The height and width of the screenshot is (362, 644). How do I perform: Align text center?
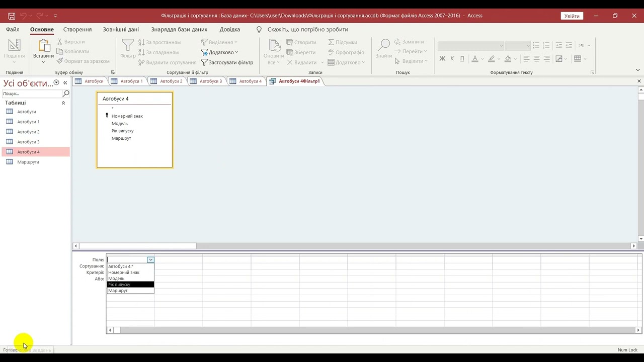point(536,59)
